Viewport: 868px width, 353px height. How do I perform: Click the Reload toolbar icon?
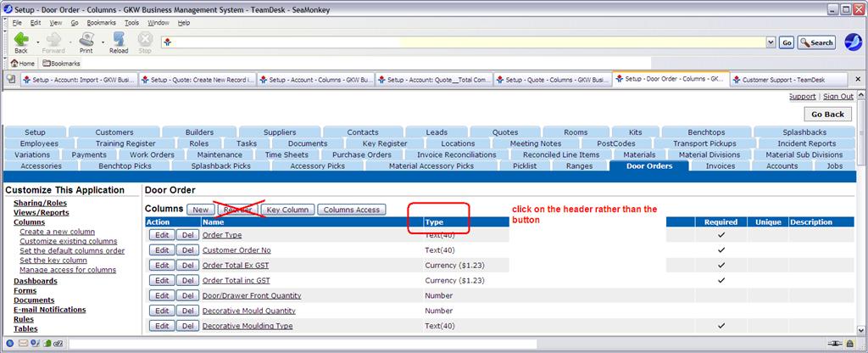pos(118,40)
